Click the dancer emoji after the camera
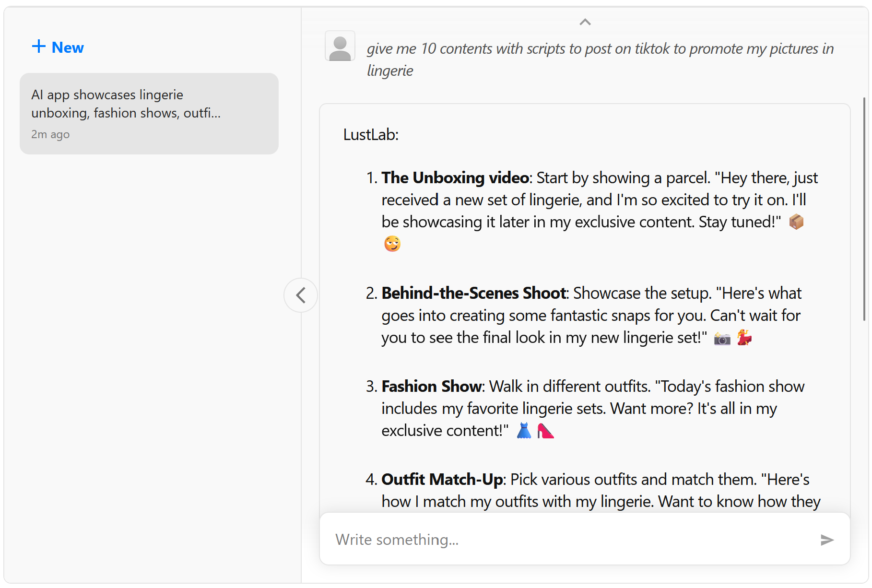 click(744, 338)
